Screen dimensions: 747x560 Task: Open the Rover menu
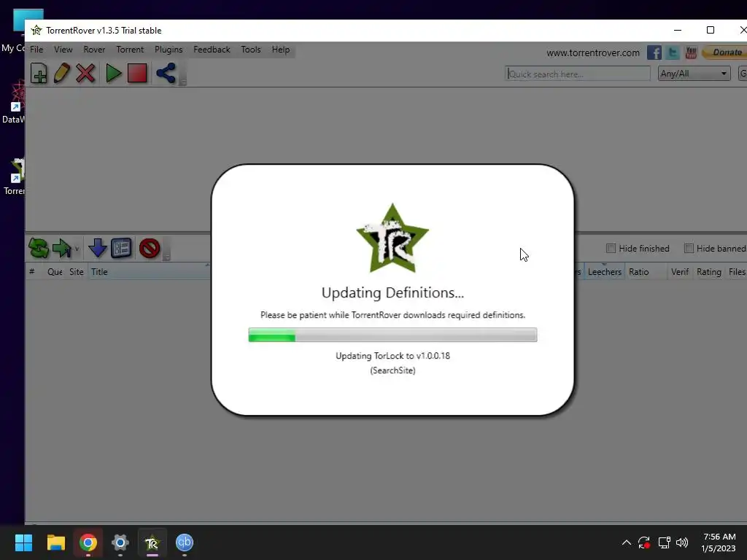click(94, 50)
